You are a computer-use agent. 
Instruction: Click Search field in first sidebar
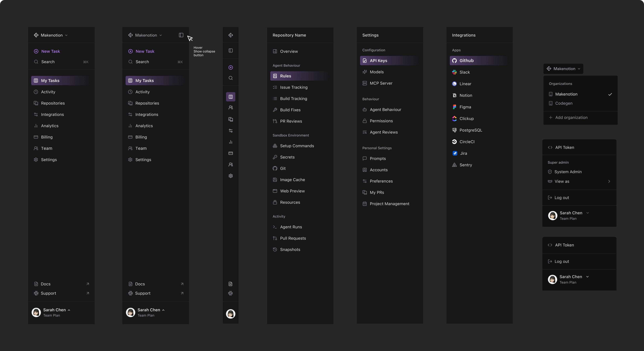61,62
